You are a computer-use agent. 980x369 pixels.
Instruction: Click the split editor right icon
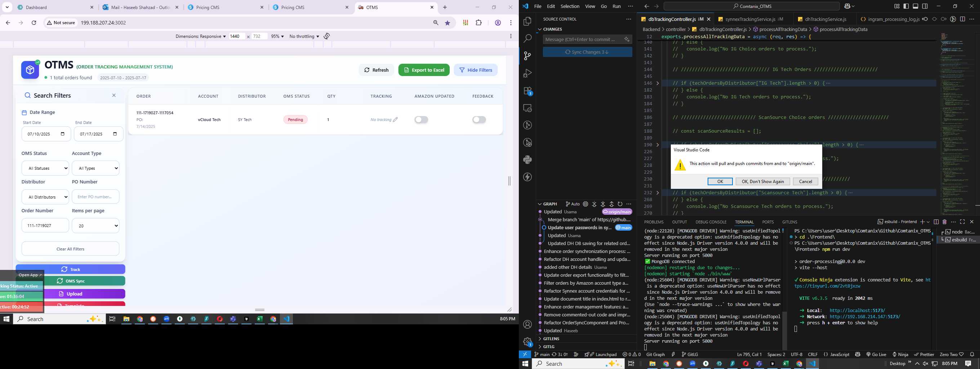click(x=962, y=19)
